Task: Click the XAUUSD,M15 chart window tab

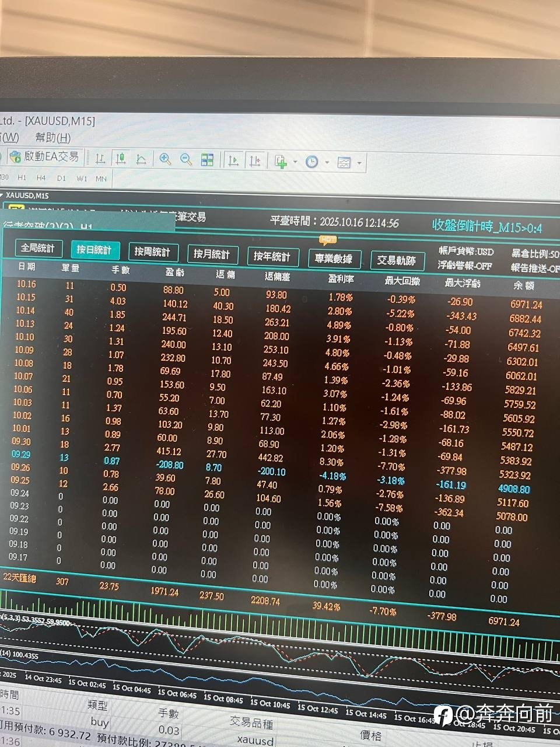Action: pyautogui.click(x=27, y=196)
